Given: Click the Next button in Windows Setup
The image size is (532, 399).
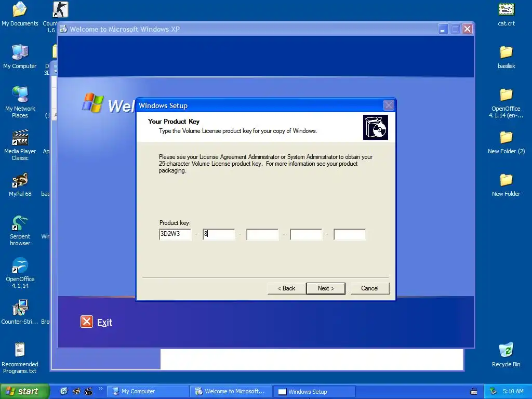Looking at the screenshot, I should [x=326, y=288].
